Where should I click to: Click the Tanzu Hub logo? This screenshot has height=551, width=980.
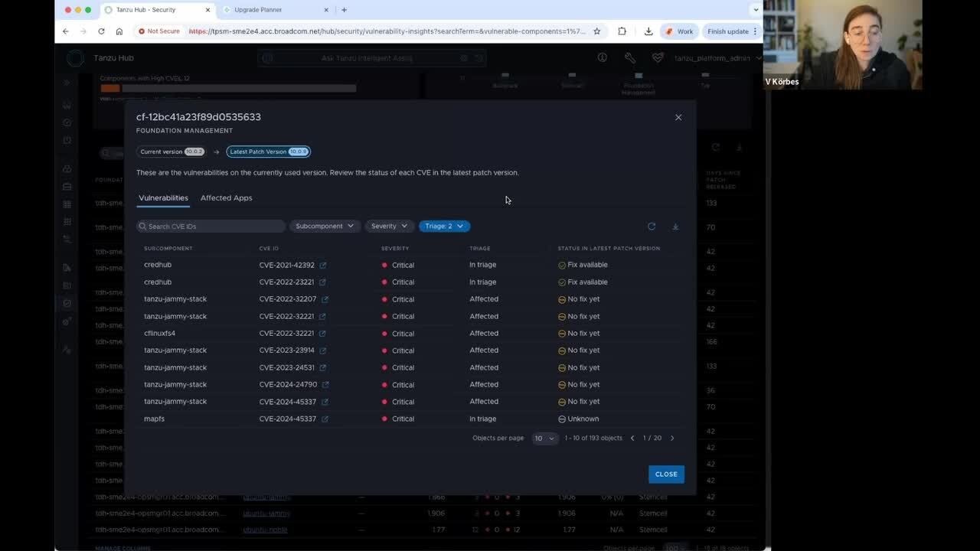tap(75, 58)
